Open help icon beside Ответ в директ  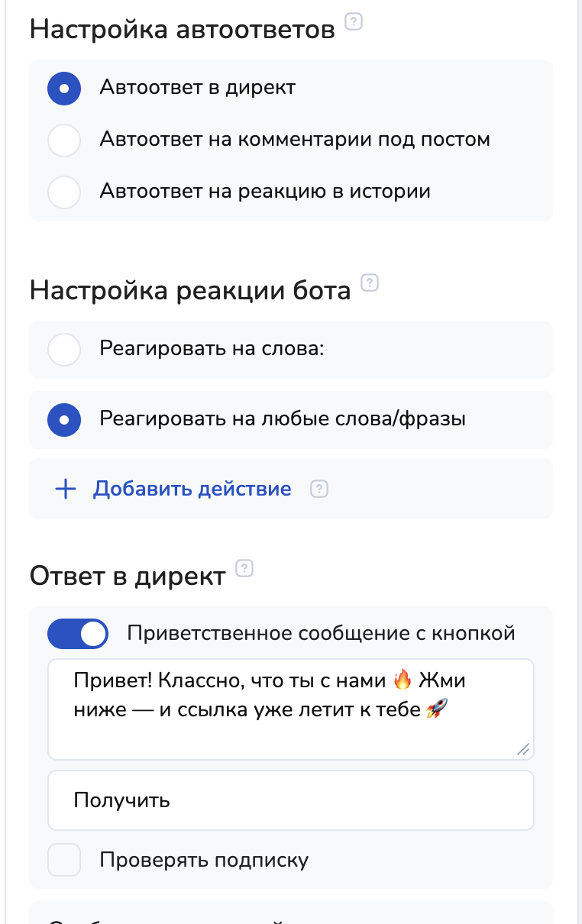244,568
